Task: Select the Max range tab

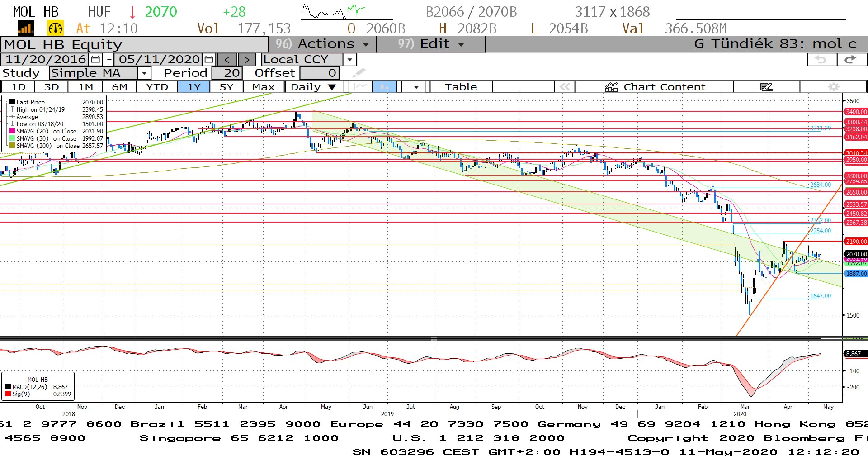Action: click(264, 86)
